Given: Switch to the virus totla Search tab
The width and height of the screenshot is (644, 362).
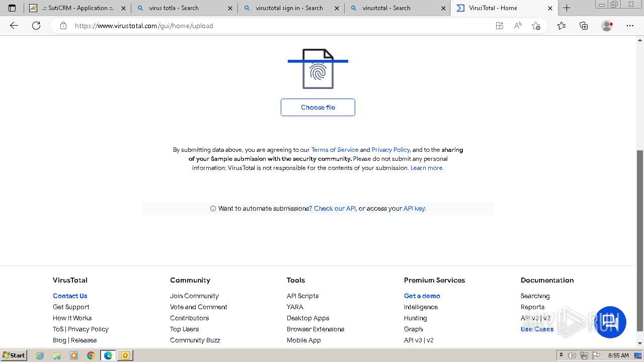Looking at the screenshot, I should pos(184,8).
